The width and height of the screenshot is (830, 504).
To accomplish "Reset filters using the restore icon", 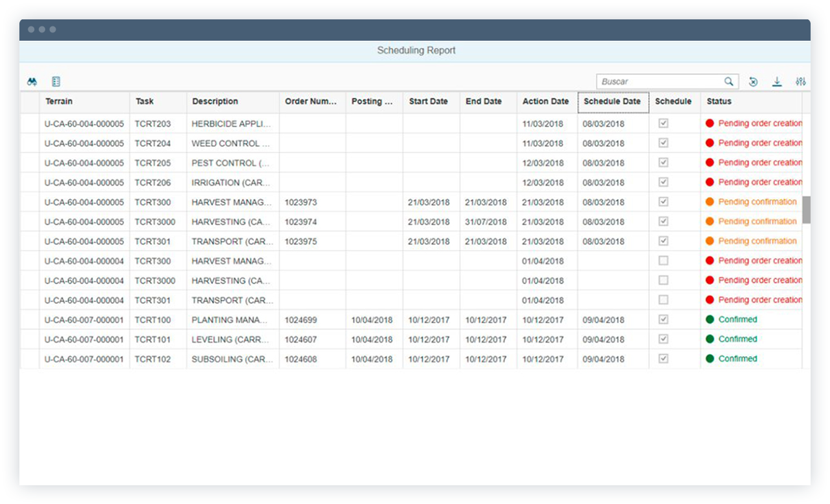I will 753,81.
